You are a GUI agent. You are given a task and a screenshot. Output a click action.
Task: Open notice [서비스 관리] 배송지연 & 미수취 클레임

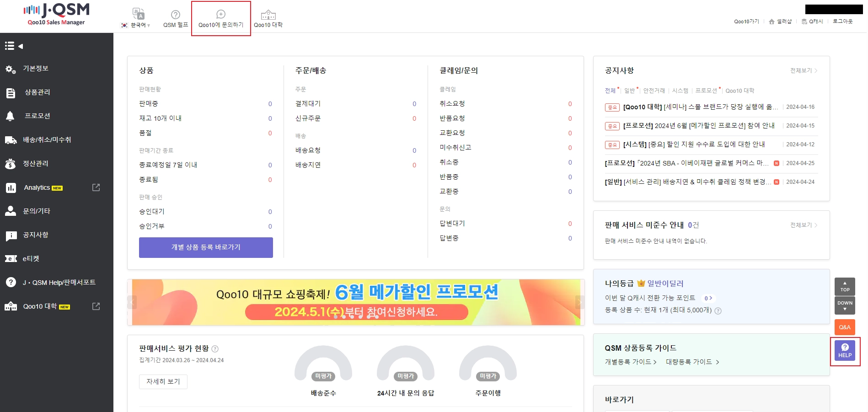pos(687,182)
